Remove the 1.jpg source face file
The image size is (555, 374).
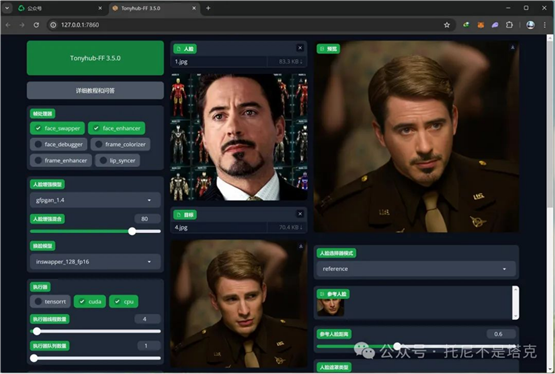(x=300, y=48)
